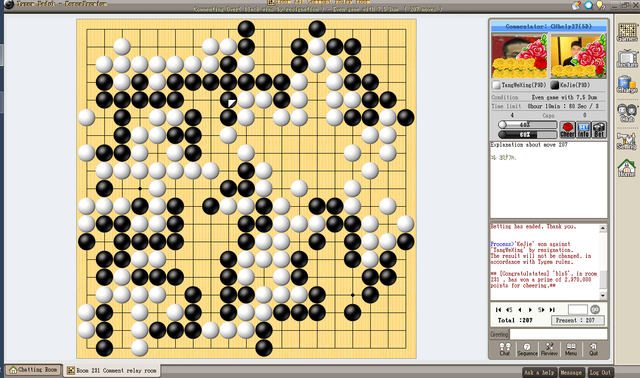Screen dimensions: 640x378
Task: Click the Info button beside Cheer
Action: (583, 130)
